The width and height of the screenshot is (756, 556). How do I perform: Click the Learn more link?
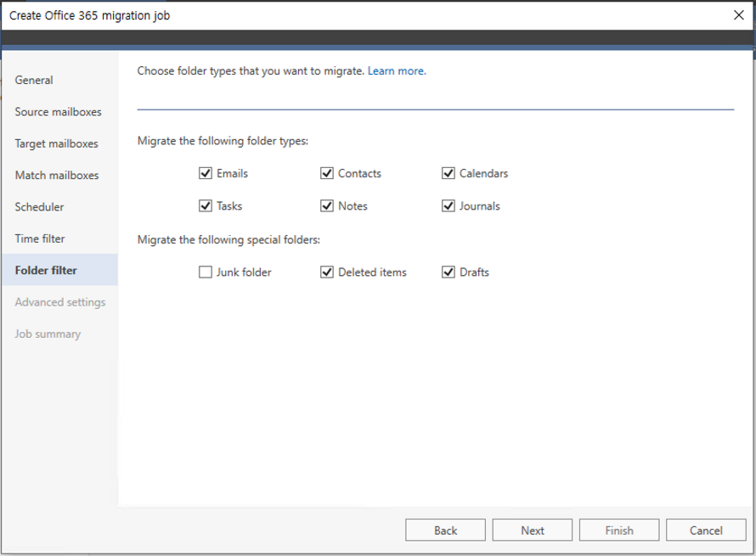click(397, 70)
